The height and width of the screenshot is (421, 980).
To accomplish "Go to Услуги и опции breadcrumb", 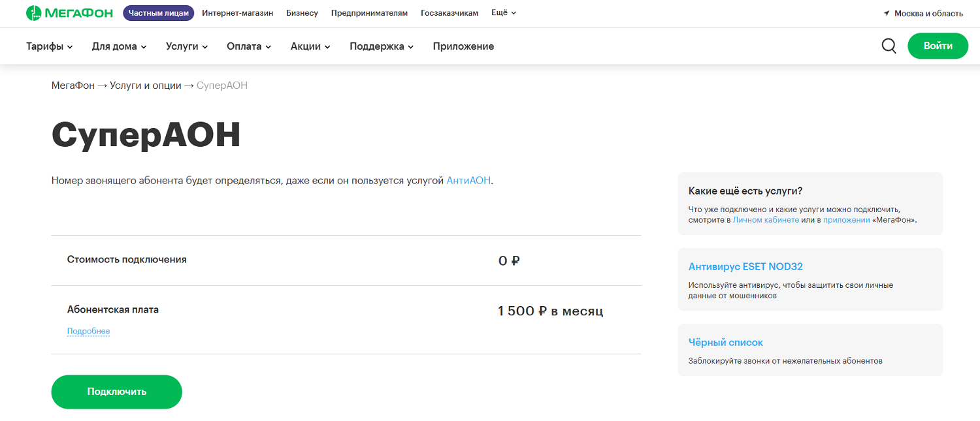I will coord(146,86).
